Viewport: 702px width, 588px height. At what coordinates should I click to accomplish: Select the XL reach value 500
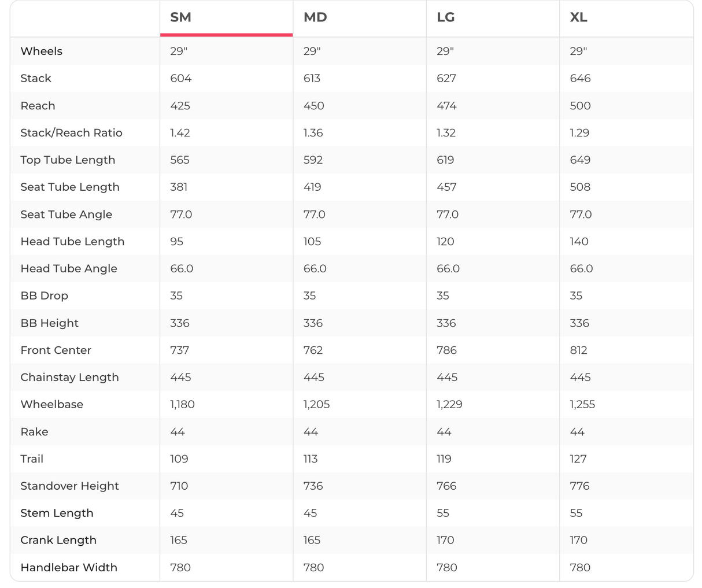point(580,106)
